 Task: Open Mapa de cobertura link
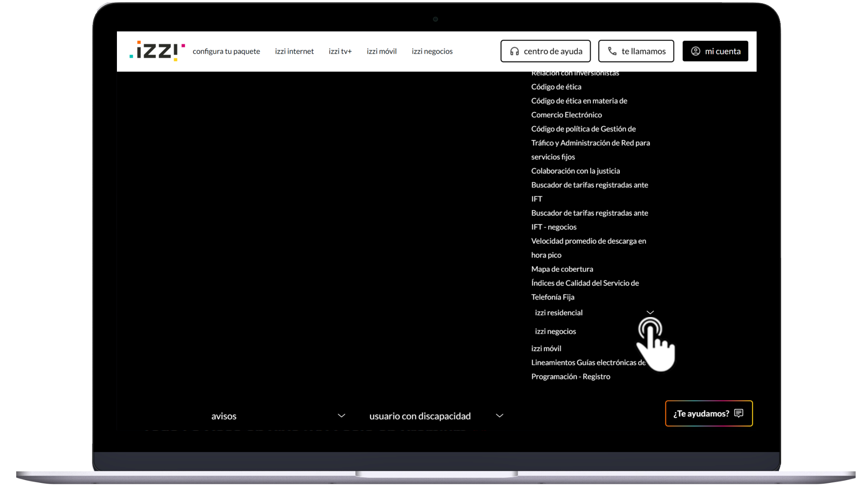coord(562,269)
